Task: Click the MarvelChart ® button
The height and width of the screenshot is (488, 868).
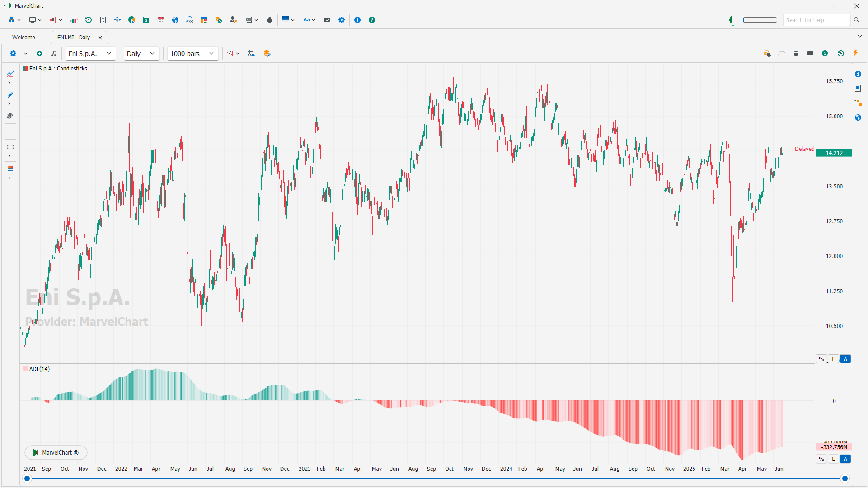Action: pyautogui.click(x=56, y=452)
